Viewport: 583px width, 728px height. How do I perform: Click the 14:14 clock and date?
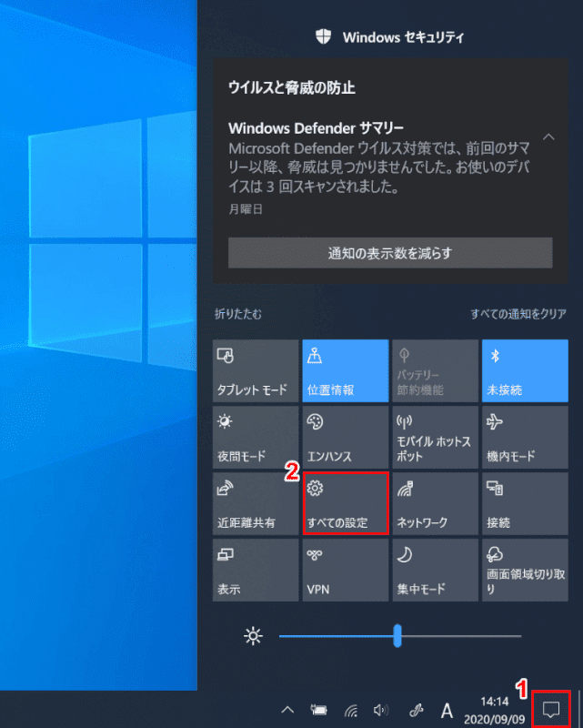495,710
